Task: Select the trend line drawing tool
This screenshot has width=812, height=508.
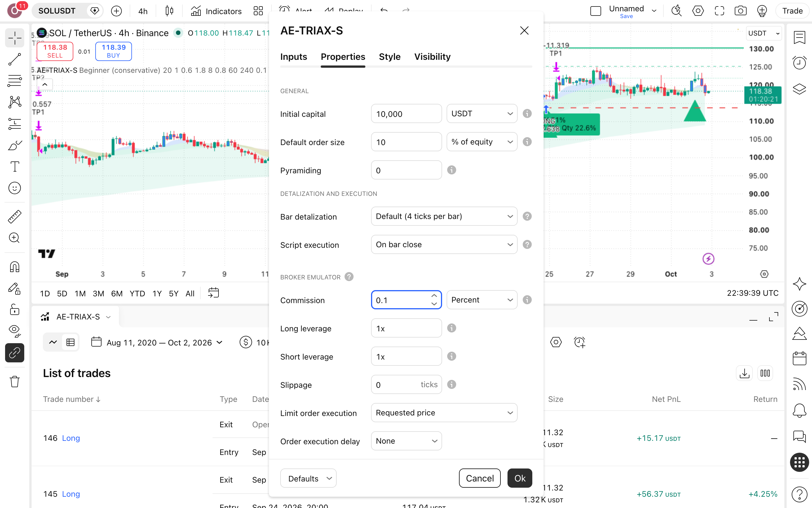Action: (x=14, y=60)
